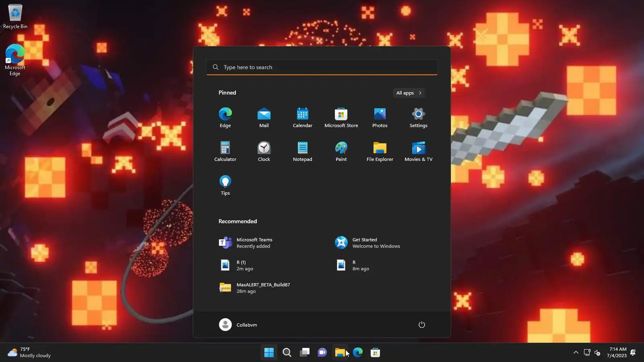The width and height of the screenshot is (644, 362).
Task: Open Microsoft Store on the taskbar
Action: (375, 353)
